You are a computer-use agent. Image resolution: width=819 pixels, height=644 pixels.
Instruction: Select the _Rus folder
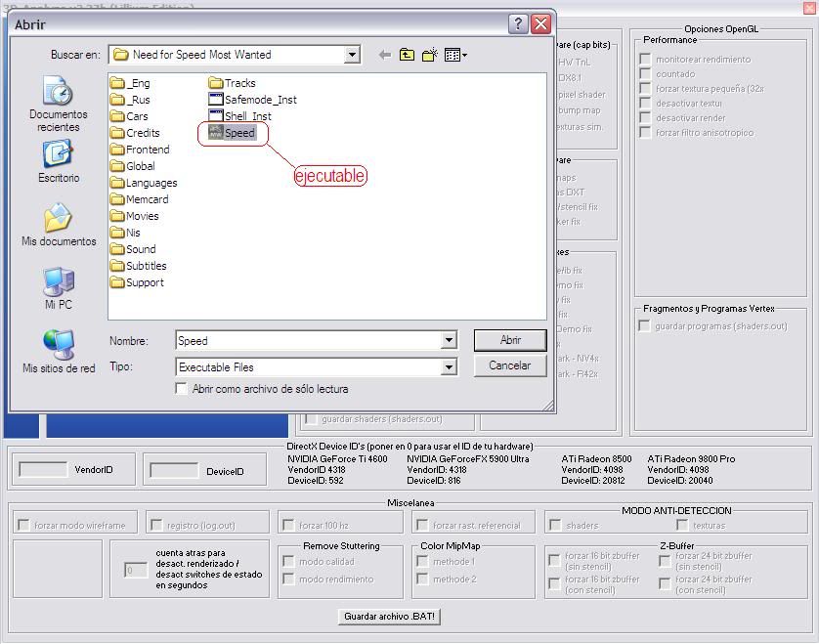pyautogui.click(x=131, y=100)
